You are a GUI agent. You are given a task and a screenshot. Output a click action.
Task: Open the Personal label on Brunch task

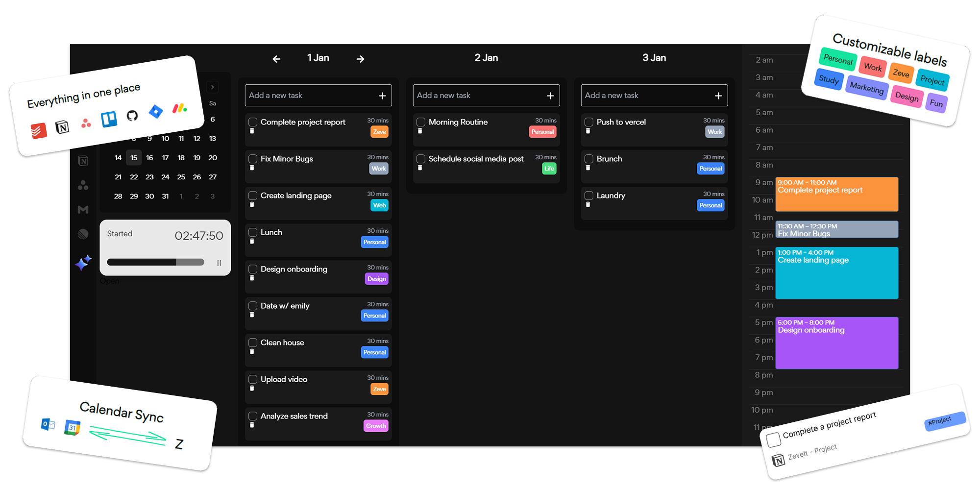[x=710, y=169]
